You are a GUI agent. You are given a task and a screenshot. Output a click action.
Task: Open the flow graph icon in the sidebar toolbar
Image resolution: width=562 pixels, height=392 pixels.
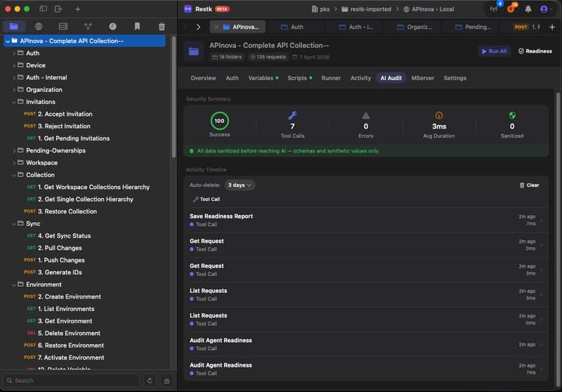(88, 26)
